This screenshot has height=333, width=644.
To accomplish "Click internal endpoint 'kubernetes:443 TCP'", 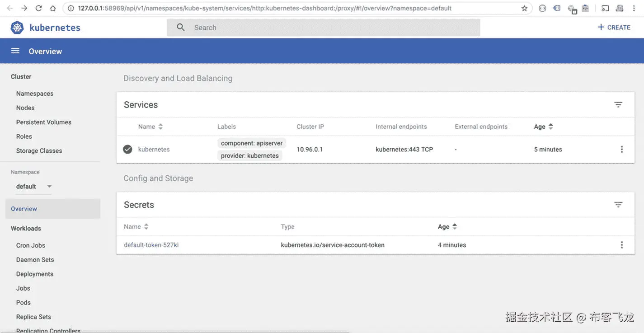I will [404, 150].
